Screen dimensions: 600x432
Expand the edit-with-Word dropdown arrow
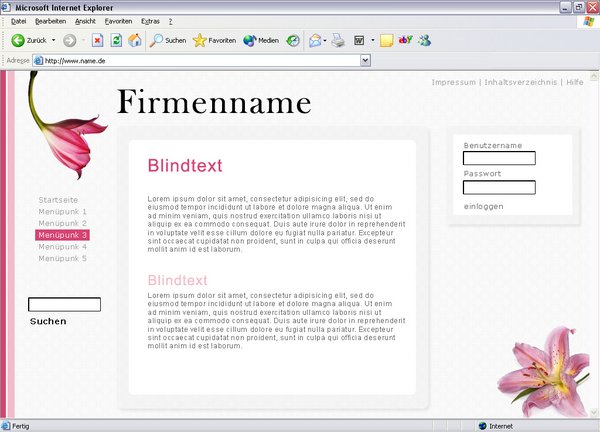[373, 40]
